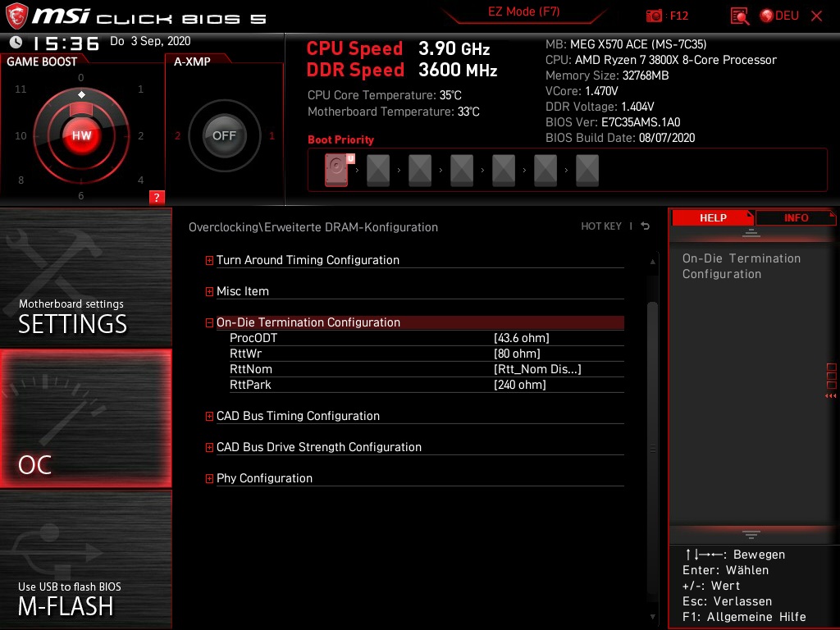Open the BIOS search magnifier icon
The image size is (840, 630).
click(739, 16)
